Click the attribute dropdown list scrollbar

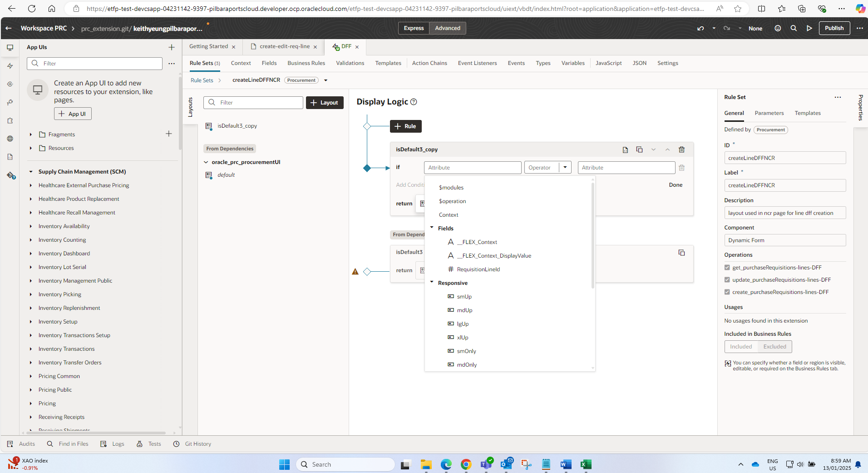tap(592, 234)
